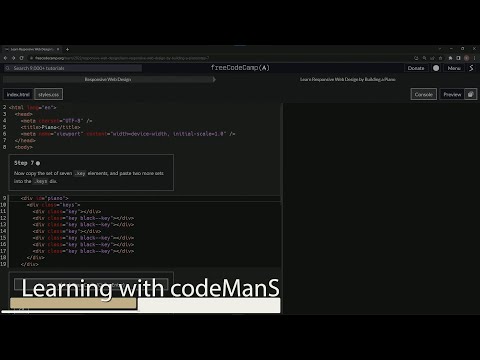480x360 pixels.
Task: Toggle the Preview pane
Action: [452, 95]
